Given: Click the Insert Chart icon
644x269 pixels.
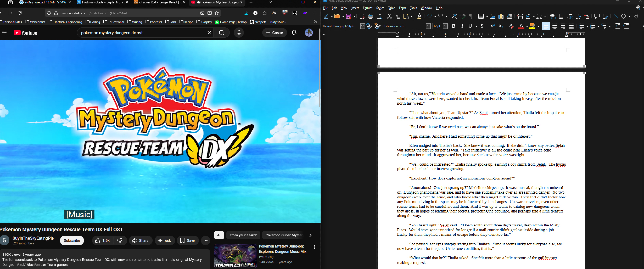Looking at the screenshot, I should (x=501, y=16).
